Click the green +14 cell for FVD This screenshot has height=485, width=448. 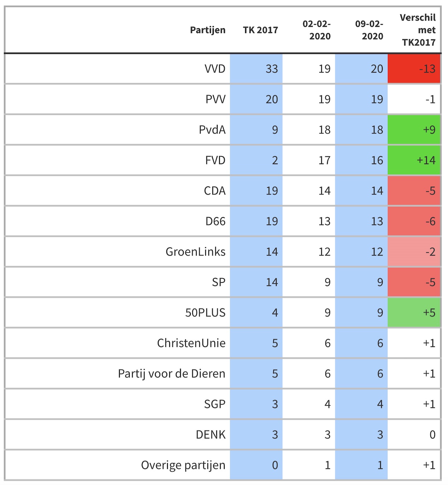coord(414,160)
